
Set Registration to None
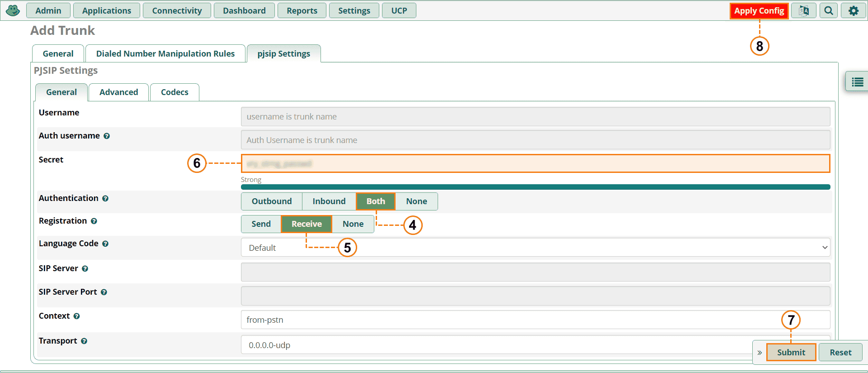click(353, 224)
